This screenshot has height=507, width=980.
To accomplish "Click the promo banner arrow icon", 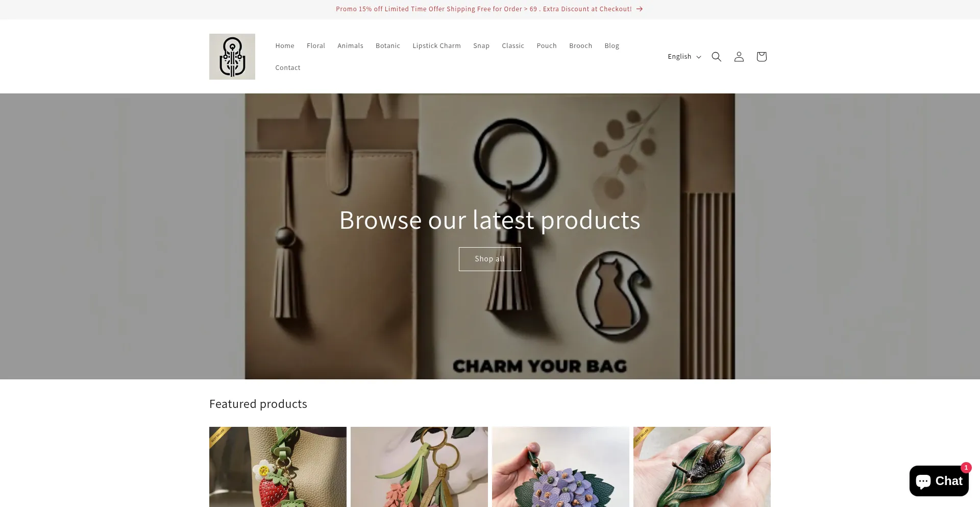I will (640, 9).
